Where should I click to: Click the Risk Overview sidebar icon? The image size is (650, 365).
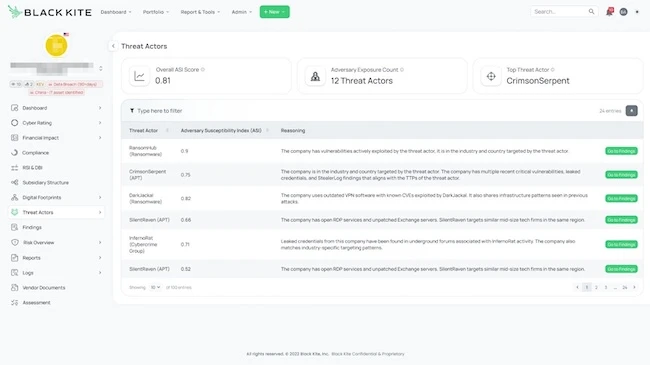point(15,242)
